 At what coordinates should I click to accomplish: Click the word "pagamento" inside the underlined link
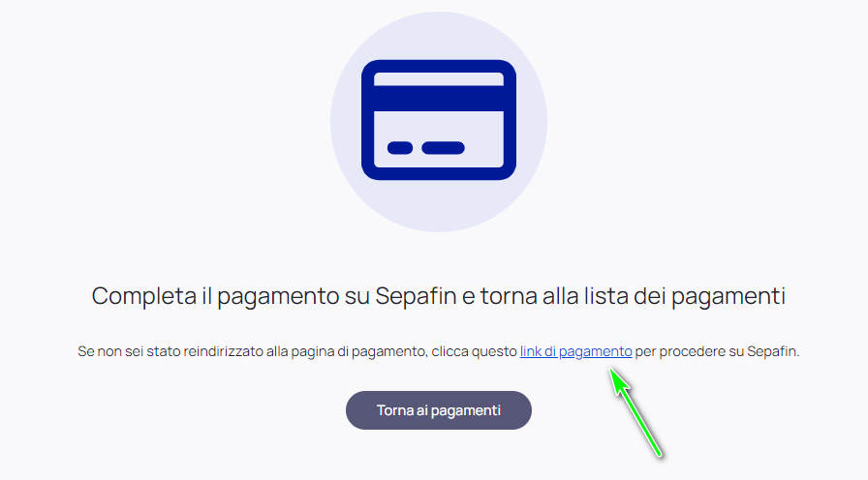595,352
